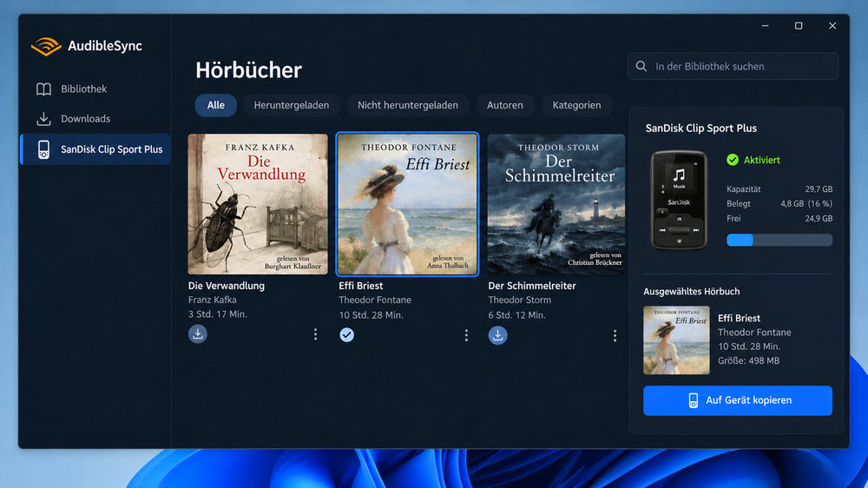Click the Downloads arrow icon in sidebar

[x=43, y=119]
